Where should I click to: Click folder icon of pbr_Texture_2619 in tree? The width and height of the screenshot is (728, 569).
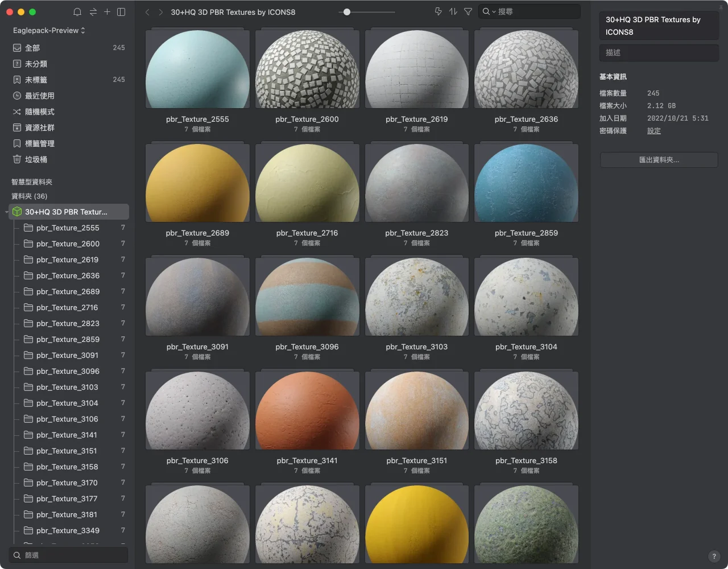point(28,259)
